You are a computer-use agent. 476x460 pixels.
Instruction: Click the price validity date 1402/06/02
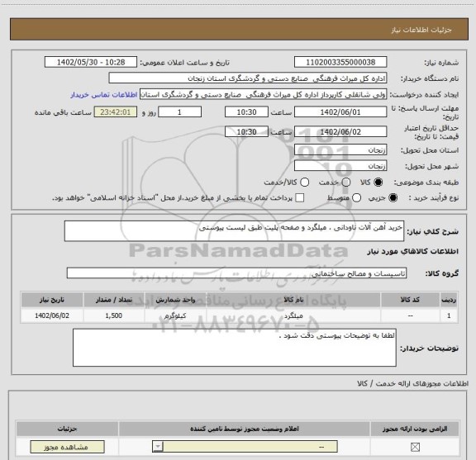(x=340, y=131)
